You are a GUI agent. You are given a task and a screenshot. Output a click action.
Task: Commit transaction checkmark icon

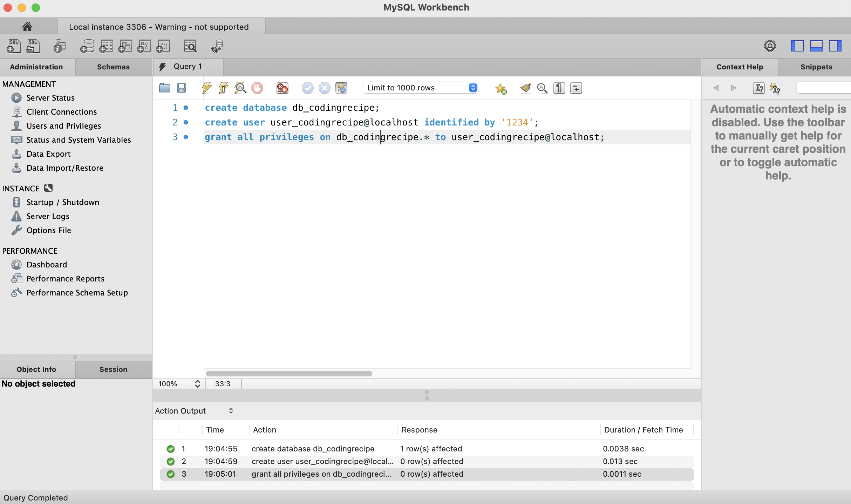tap(307, 88)
